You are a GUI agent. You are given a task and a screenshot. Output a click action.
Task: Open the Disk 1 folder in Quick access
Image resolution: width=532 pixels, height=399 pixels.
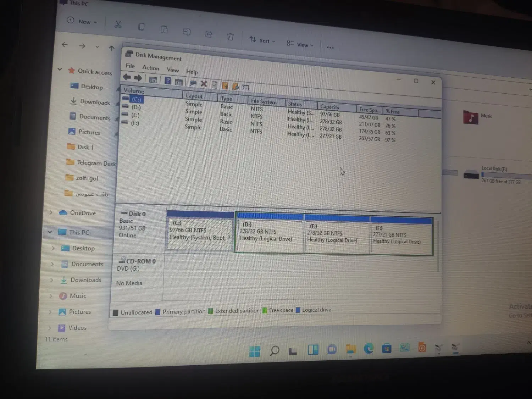81,147
